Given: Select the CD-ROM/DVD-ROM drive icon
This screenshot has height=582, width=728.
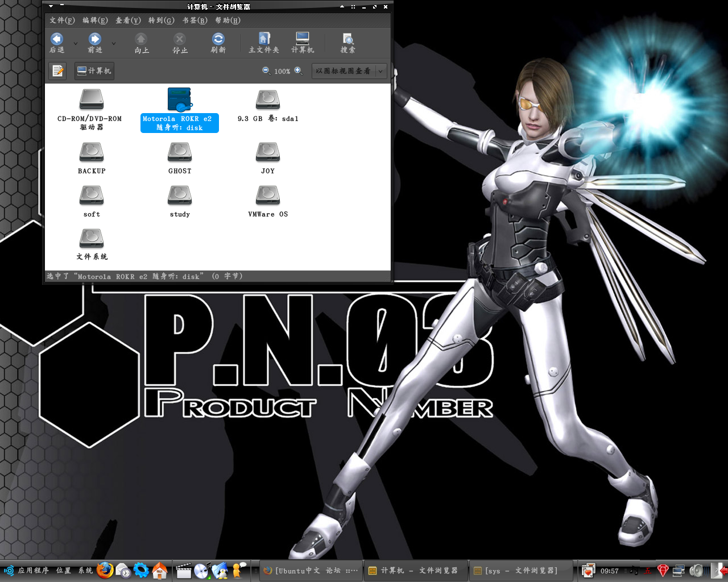Looking at the screenshot, I should (x=92, y=100).
